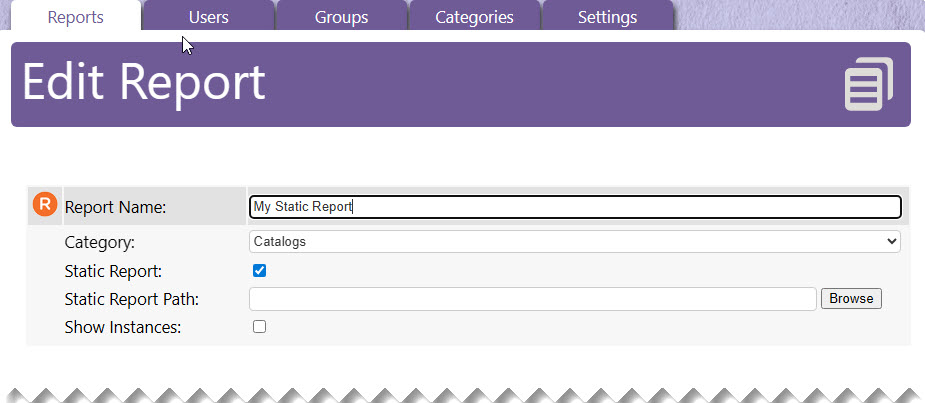Screen dimensions: 925x403
Task: Enable the Show Instances checkbox
Action: coord(259,326)
